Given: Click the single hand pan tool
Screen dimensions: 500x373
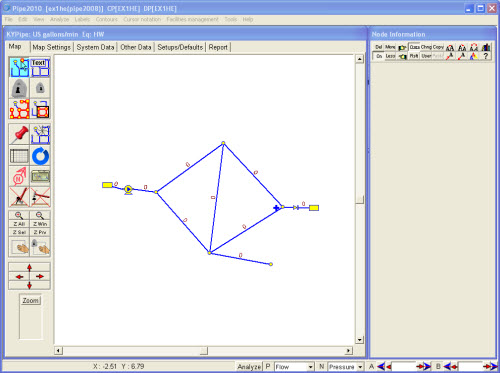Looking at the screenshot, I should click(19, 247).
